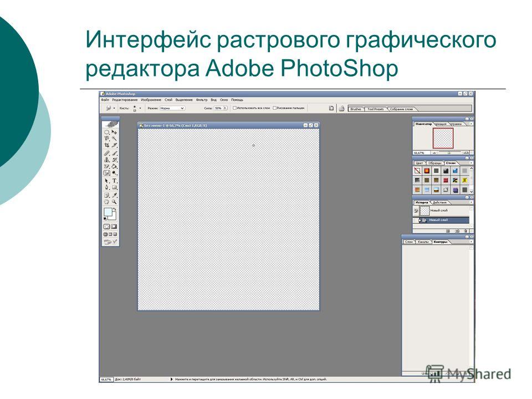Switch to the Каналы channels tab
Screen dimensions: 532x399
click(x=423, y=242)
